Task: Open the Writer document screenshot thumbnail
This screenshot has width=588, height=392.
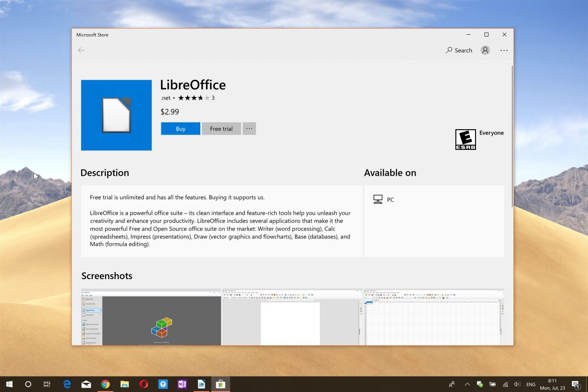Action: pos(292,317)
